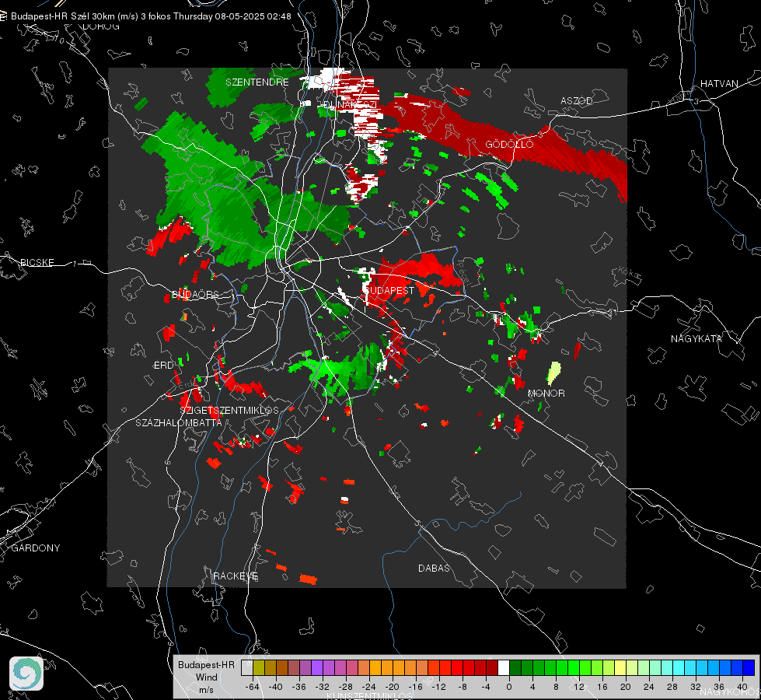Click the pale yellow wind blob above MONOR
The width and height of the screenshot is (761, 700).
553,372
